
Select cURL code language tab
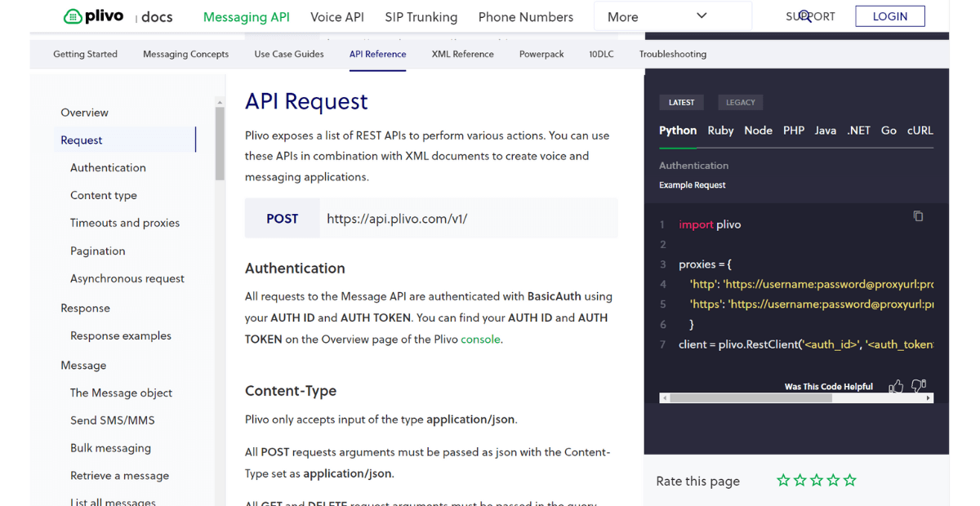coord(920,130)
